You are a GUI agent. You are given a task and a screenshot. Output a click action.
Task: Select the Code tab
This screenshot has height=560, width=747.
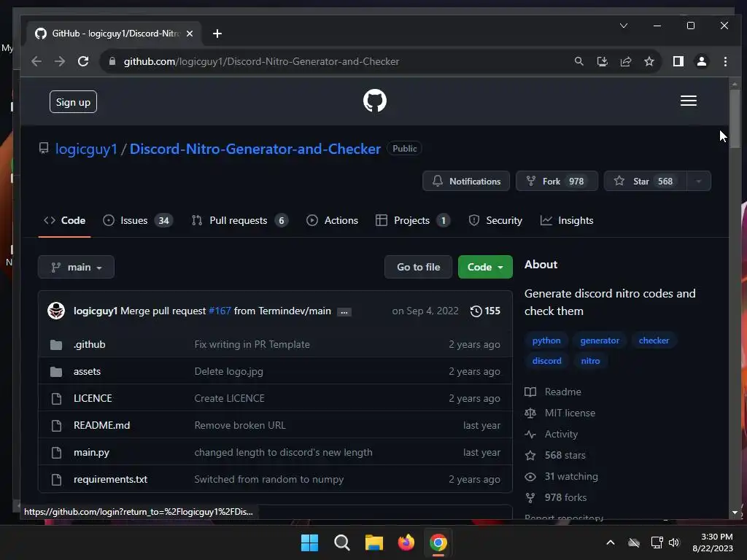click(x=64, y=220)
